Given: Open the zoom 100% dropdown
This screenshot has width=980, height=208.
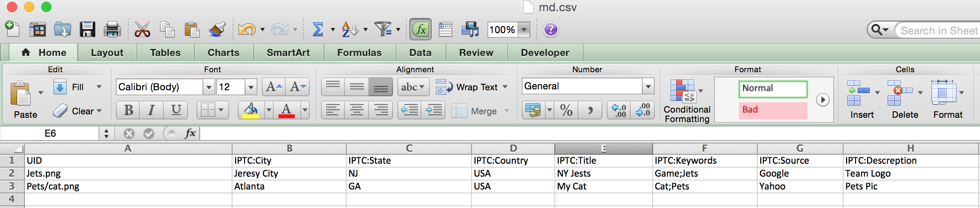Looking at the screenshot, I should pyautogui.click(x=524, y=30).
